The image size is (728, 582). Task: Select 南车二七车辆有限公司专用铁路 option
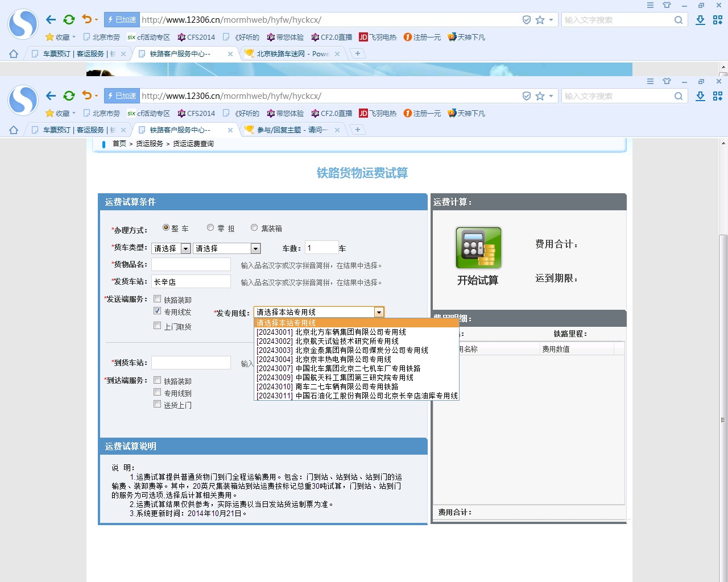pyautogui.click(x=356, y=386)
